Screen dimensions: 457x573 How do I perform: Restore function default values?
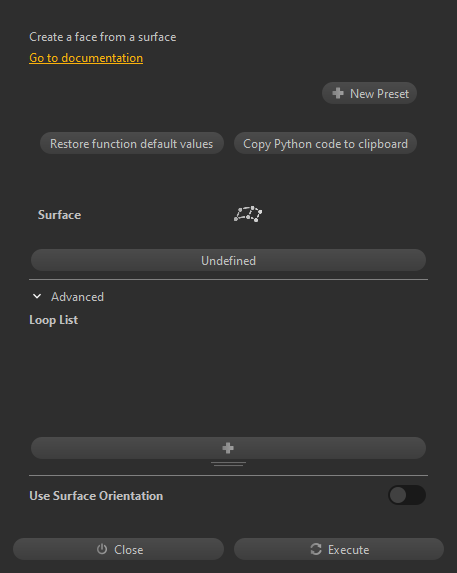[132, 143]
